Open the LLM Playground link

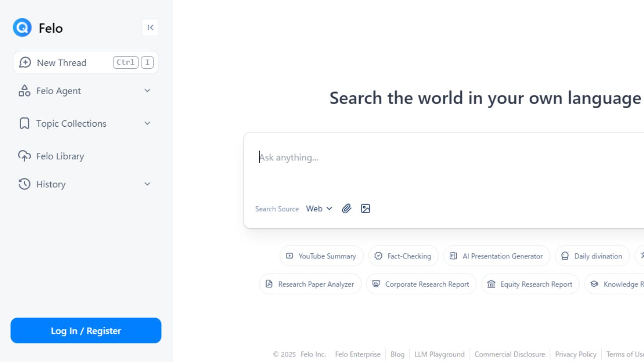point(440,354)
